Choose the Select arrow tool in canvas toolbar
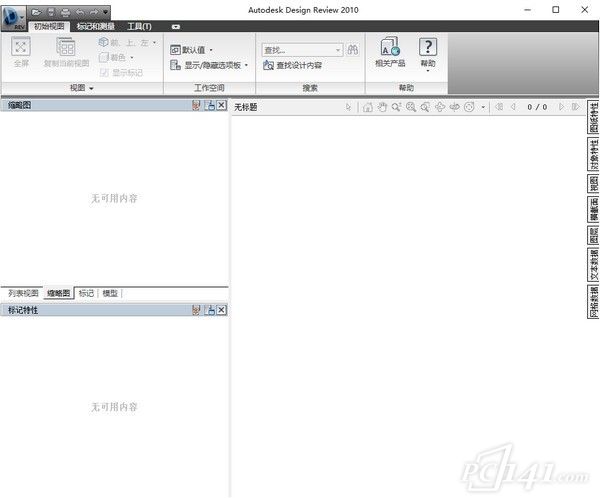This screenshot has height=498, width=600. click(348, 107)
